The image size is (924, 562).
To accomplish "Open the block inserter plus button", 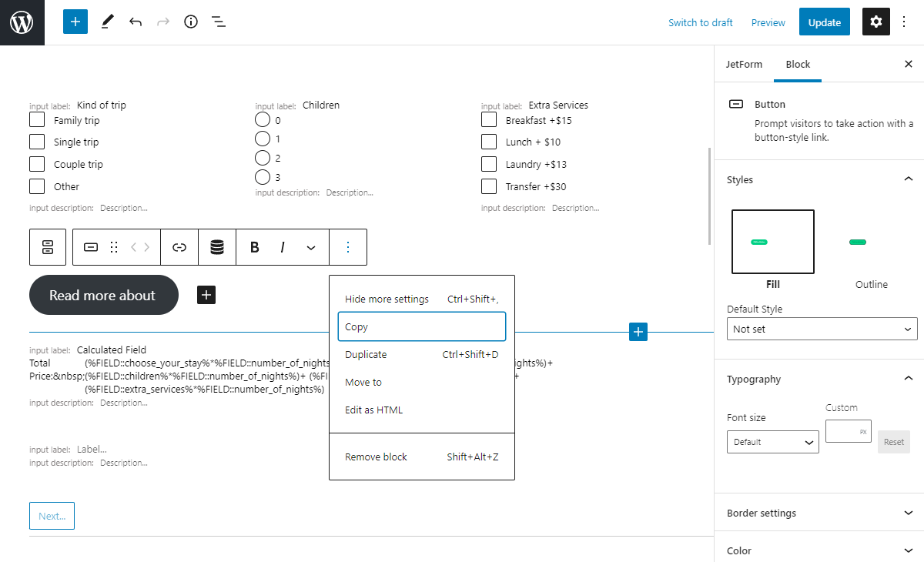I will pos(75,22).
